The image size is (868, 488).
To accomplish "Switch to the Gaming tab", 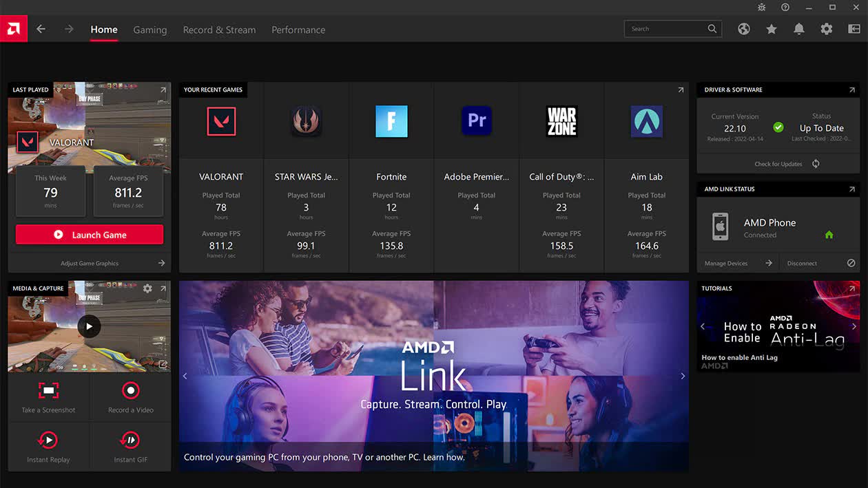I will click(x=150, y=30).
